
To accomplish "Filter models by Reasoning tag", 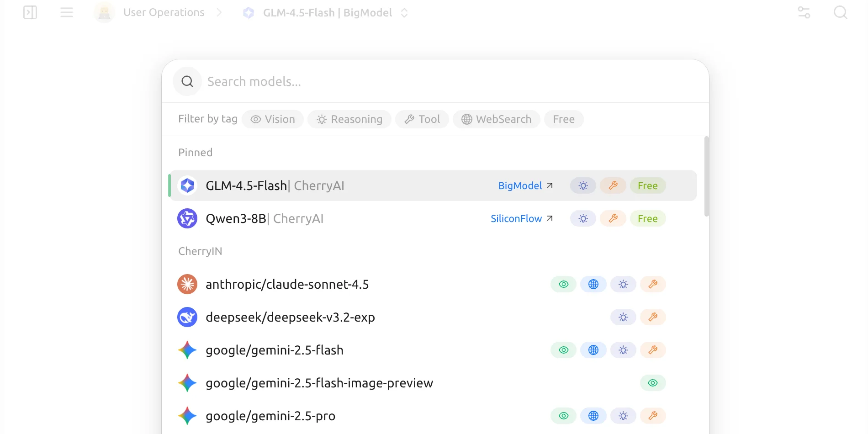I will 349,119.
